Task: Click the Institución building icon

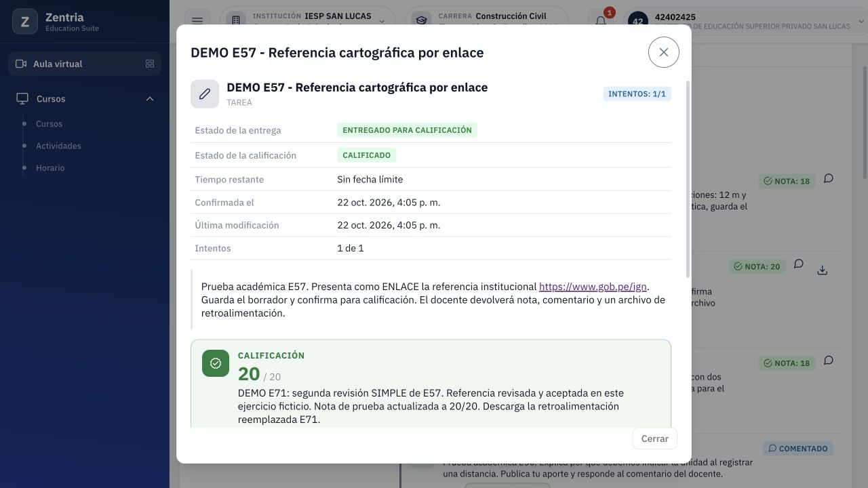Action: coord(236,21)
